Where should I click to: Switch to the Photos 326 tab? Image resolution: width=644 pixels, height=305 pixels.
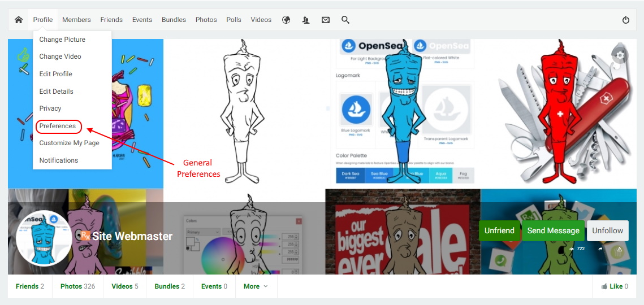77,286
